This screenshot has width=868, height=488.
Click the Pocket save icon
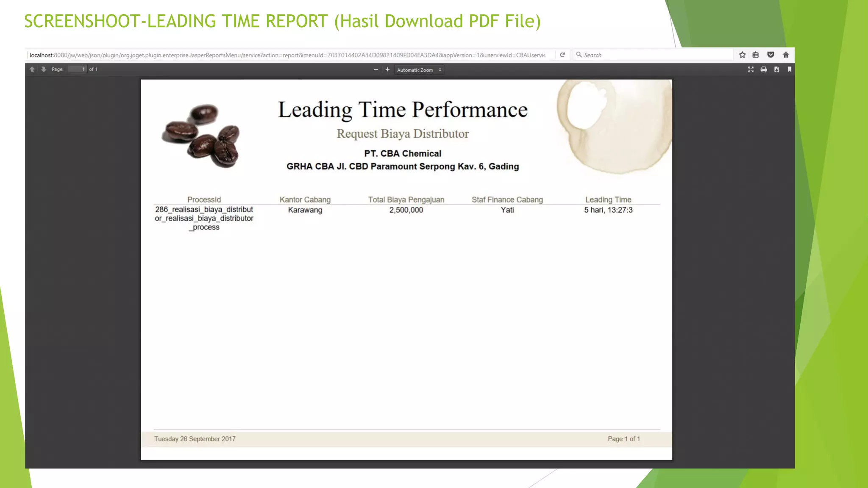point(771,55)
